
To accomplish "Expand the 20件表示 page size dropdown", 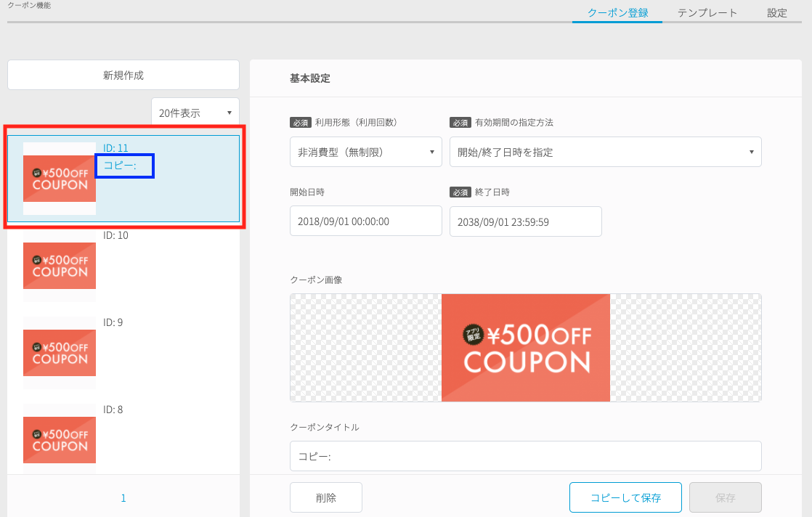I will [195, 113].
